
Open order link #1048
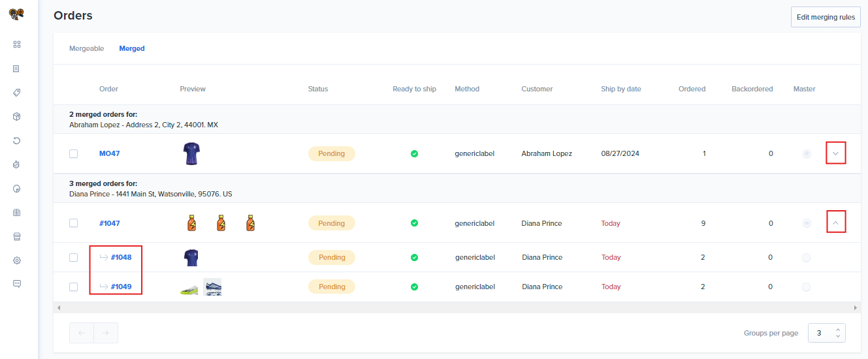click(121, 257)
